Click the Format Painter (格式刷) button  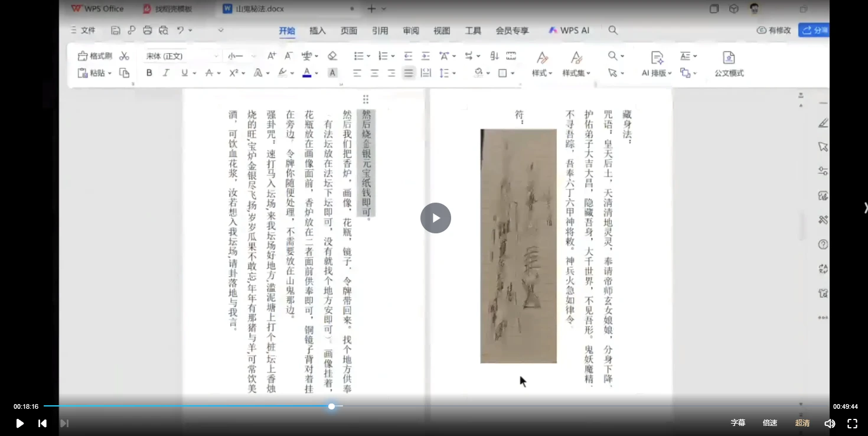[x=95, y=56]
